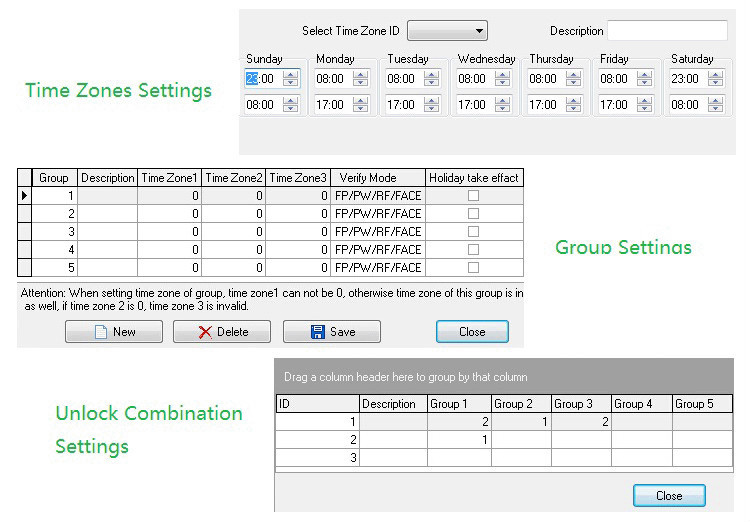
Task: Click the New button with document icon
Action: point(114,332)
